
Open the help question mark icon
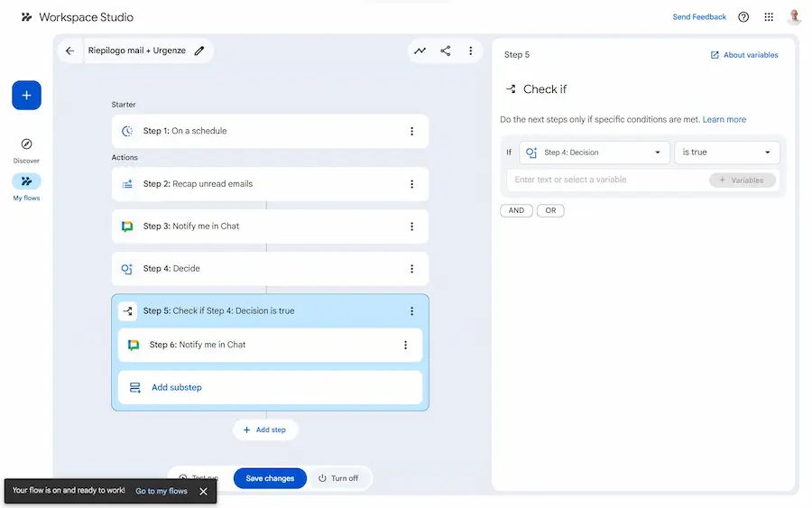click(x=743, y=17)
